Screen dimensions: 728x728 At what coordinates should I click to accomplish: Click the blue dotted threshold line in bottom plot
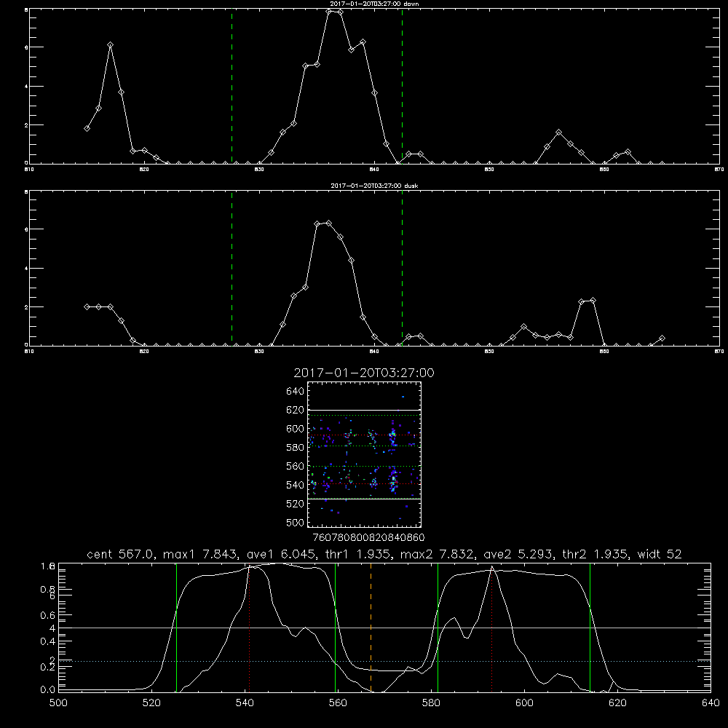point(385,661)
